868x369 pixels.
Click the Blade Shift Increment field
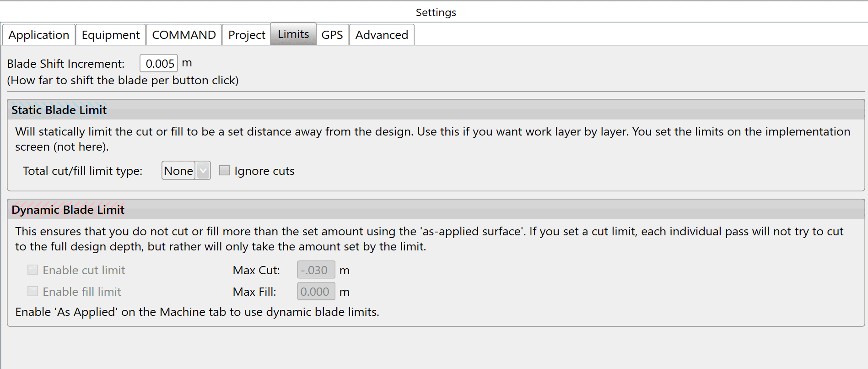pyautogui.click(x=159, y=64)
